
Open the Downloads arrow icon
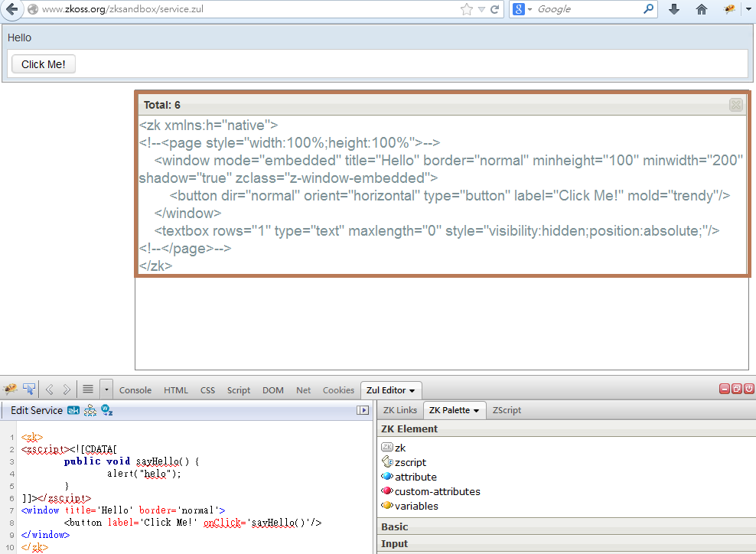click(674, 9)
